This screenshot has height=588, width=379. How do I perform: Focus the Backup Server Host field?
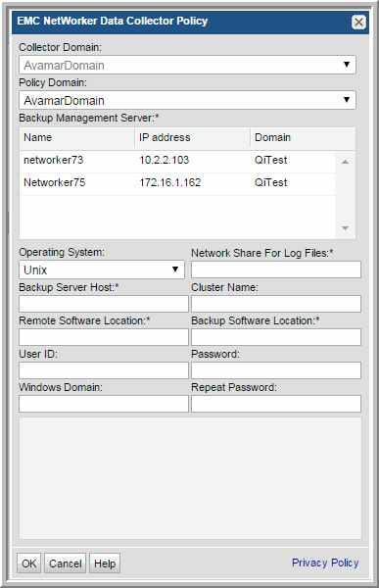point(104,304)
